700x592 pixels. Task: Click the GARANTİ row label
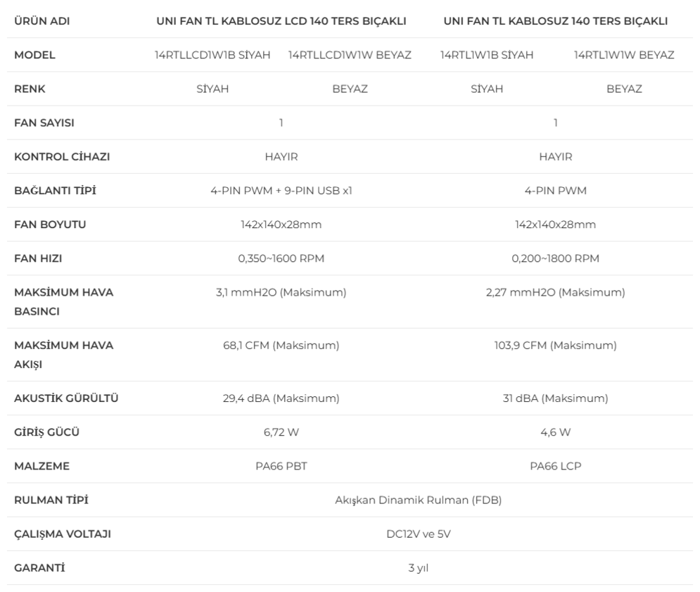pyautogui.click(x=39, y=568)
